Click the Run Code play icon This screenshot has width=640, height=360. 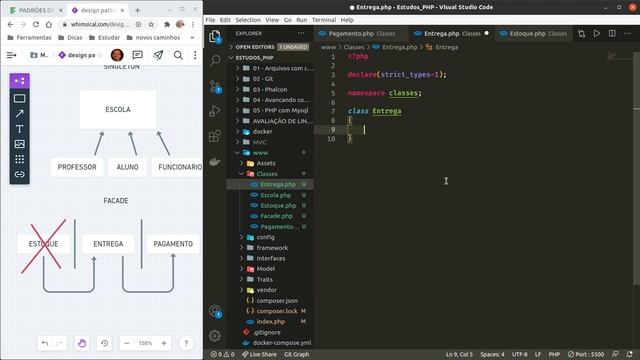(x=597, y=33)
